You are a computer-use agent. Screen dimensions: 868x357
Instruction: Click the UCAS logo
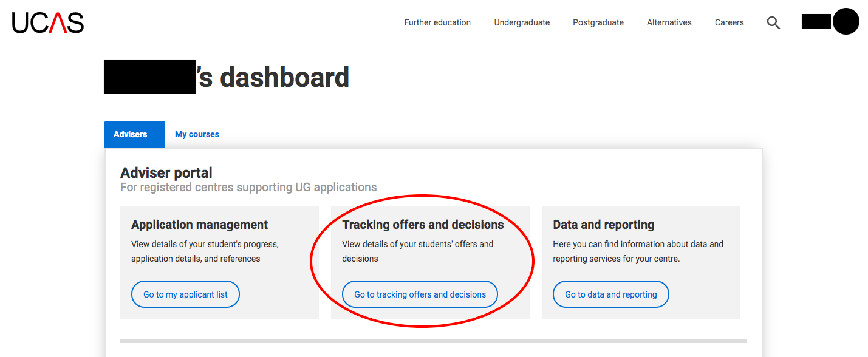[x=48, y=22]
